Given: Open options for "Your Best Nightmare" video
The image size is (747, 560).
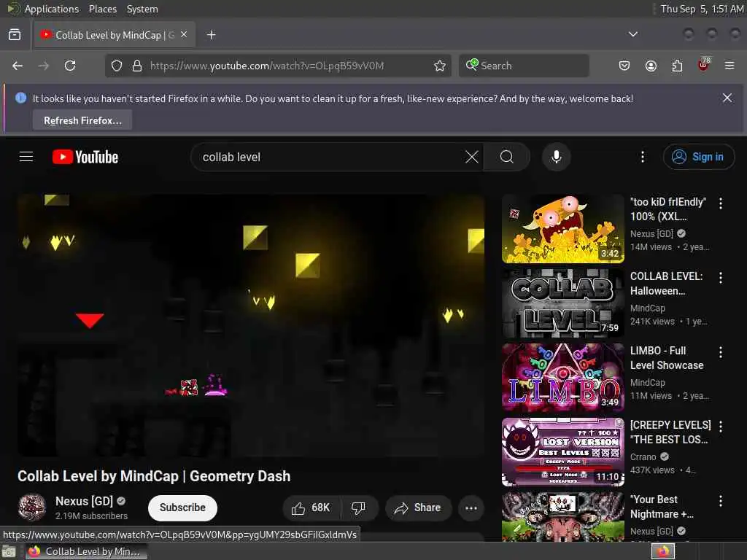Looking at the screenshot, I should pyautogui.click(x=720, y=500).
